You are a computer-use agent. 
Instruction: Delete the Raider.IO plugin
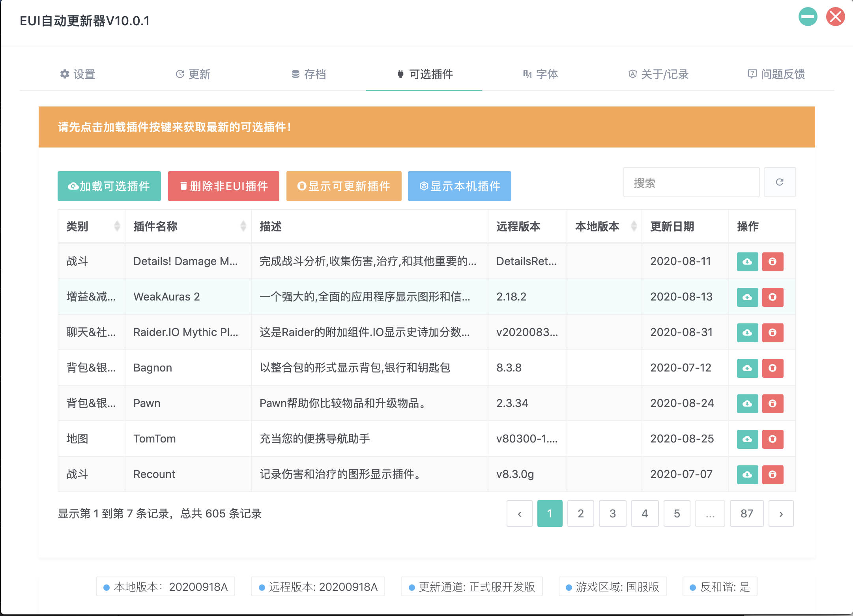(x=773, y=332)
